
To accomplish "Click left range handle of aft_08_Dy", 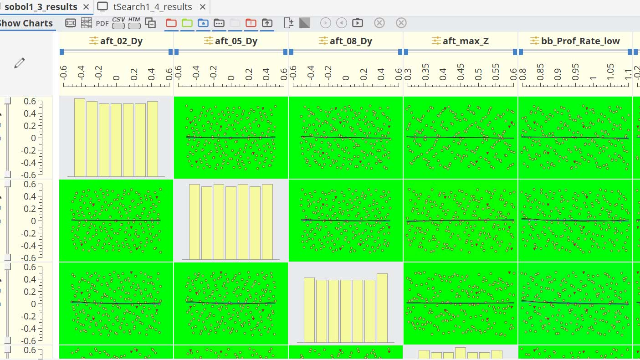I will click(x=291, y=52).
